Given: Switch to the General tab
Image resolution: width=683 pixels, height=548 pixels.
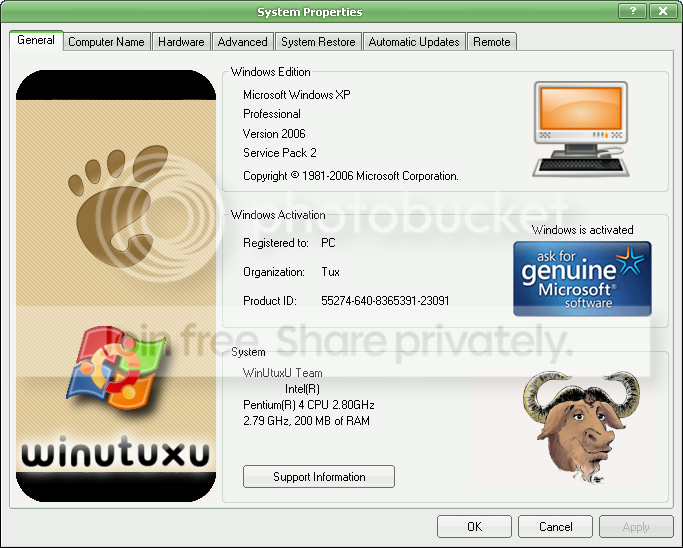Looking at the screenshot, I should pos(36,41).
